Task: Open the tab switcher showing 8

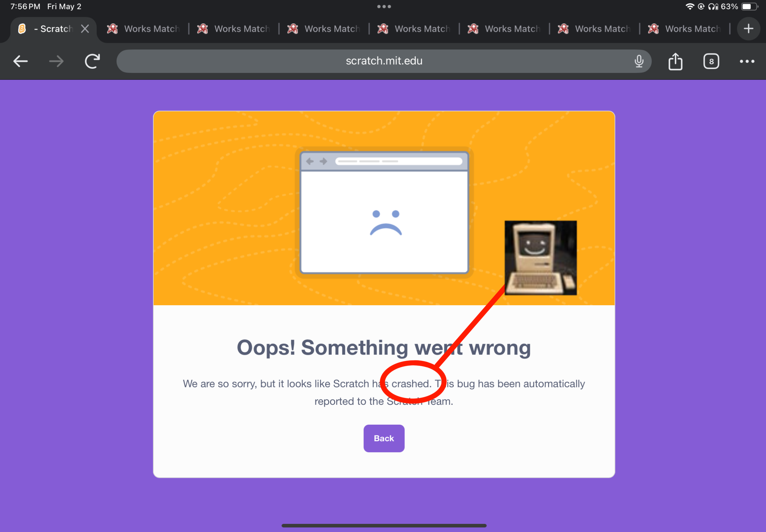Action: coord(711,61)
